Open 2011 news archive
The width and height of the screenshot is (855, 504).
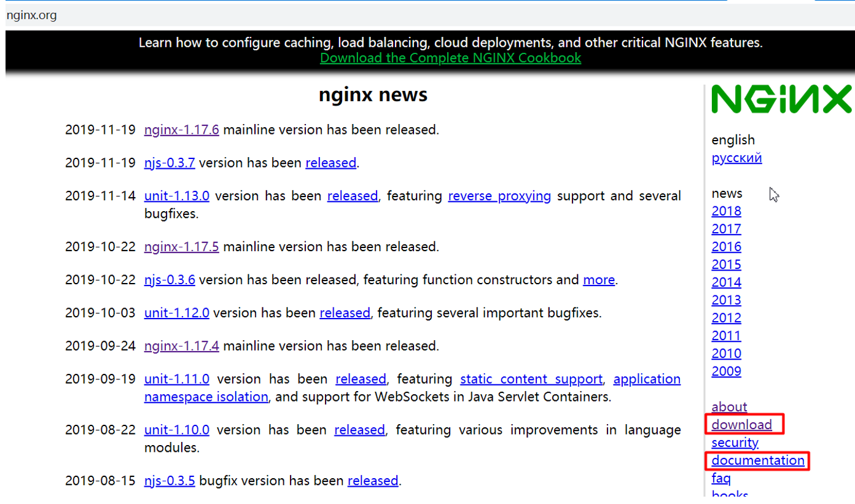tap(726, 336)
